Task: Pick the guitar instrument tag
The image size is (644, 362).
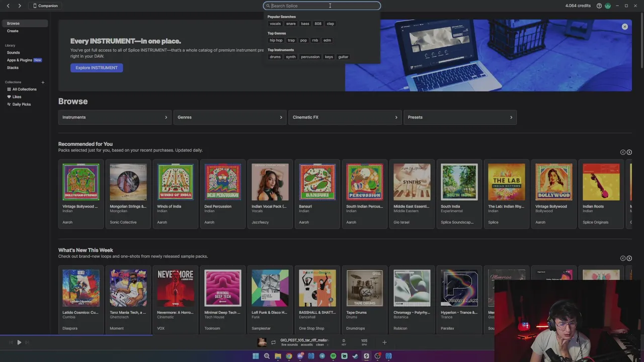Action: (343, 57)
